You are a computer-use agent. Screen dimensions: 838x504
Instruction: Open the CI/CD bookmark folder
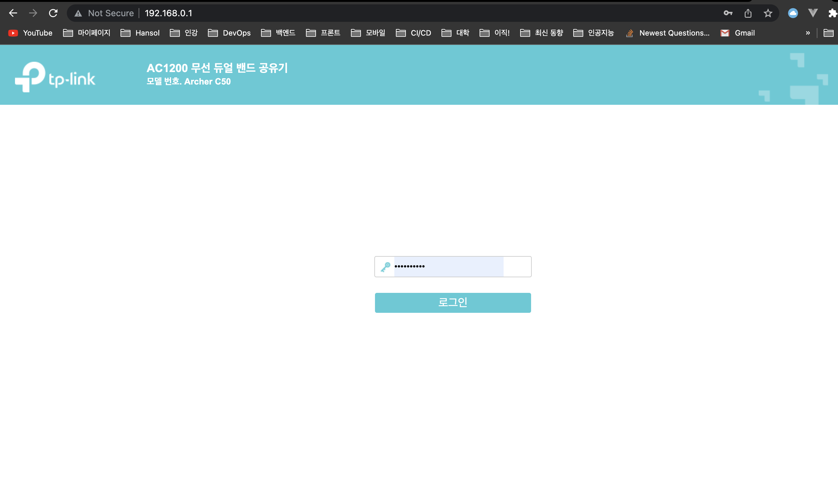pyautogui.click(x=414, y=33)
